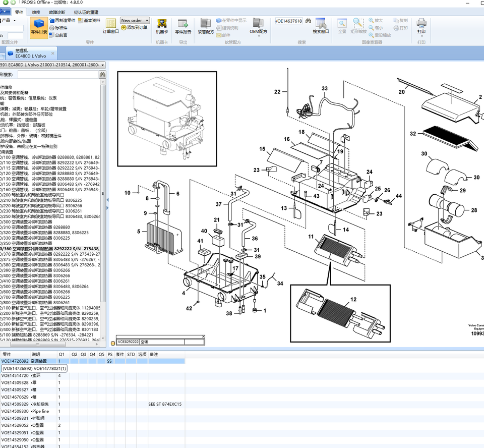The image size is (484, 448).
Task: Open the 零件目录 parts catalog
Action: click(39, 28)
